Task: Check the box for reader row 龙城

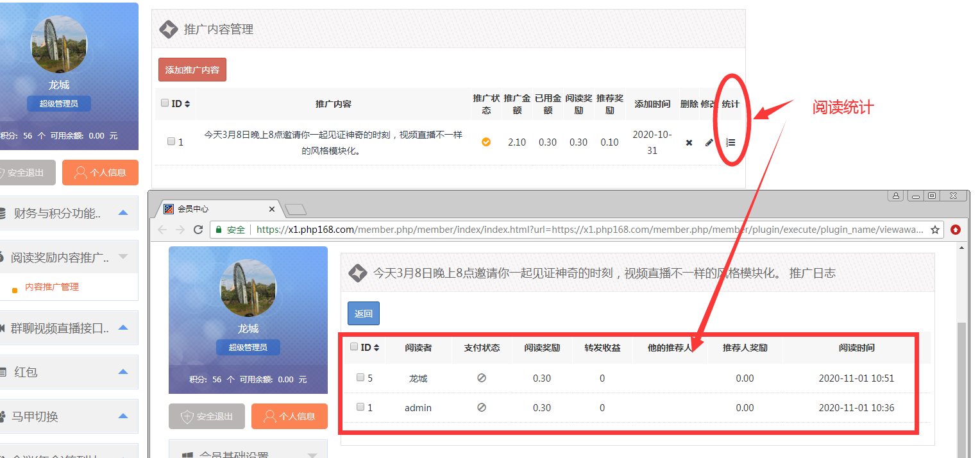Action: coord(360,378)
